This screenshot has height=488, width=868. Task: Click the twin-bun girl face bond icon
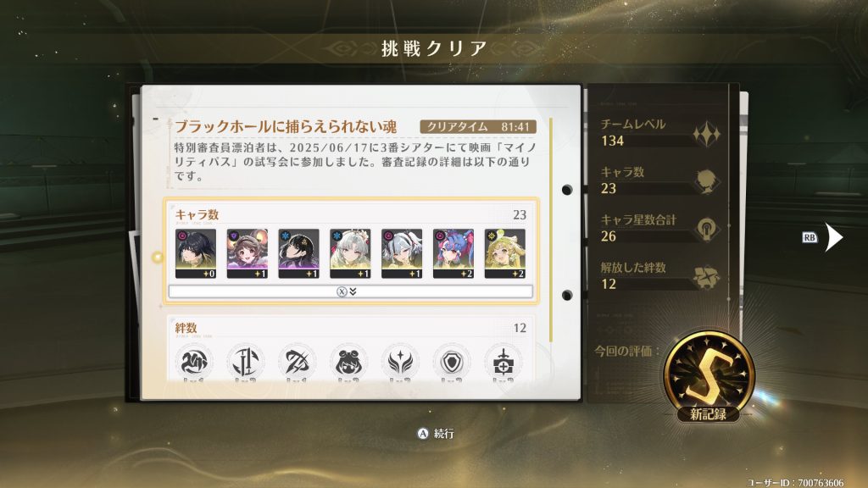coord(348,363)
